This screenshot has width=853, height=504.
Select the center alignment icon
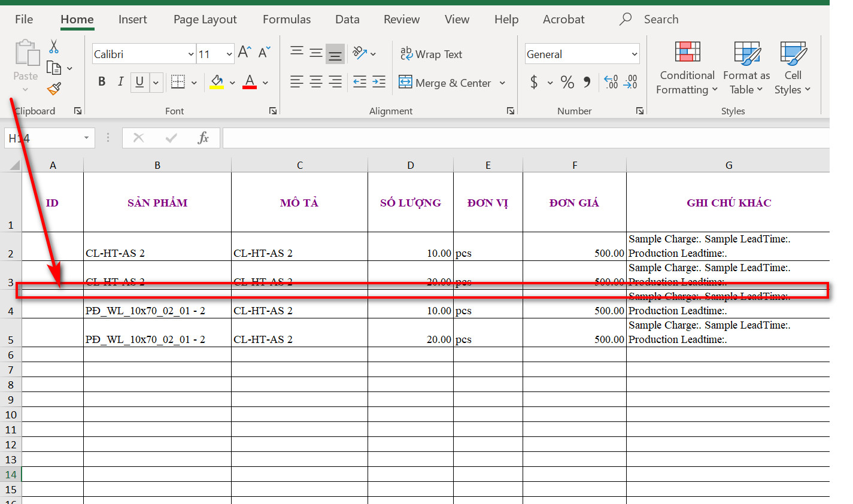click(x=316, y=82)
